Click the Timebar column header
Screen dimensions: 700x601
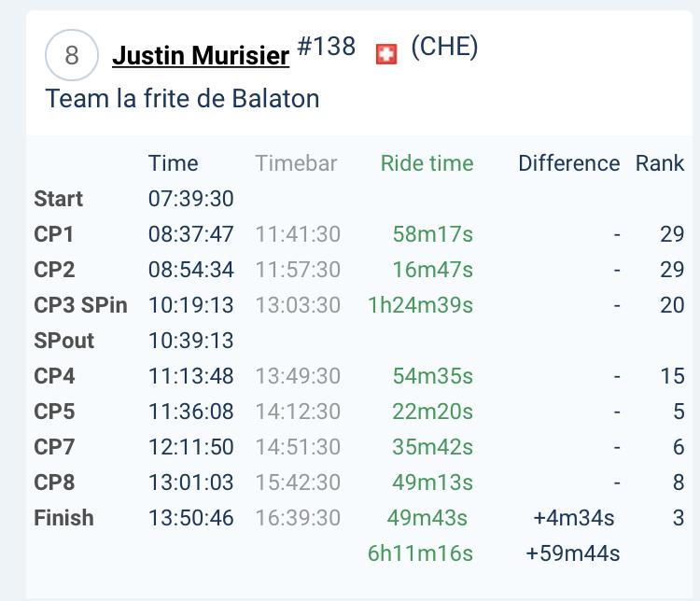coord(296,163)
